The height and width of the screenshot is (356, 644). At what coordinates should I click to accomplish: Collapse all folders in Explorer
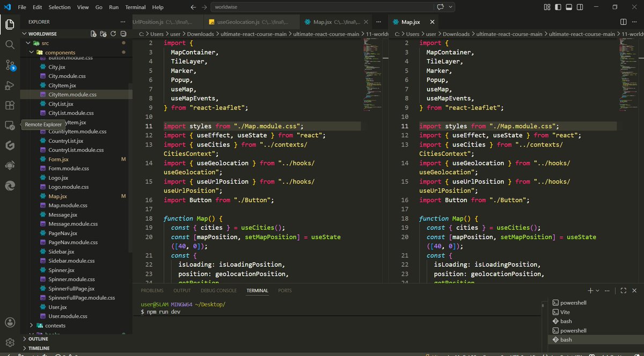[123, 33]
